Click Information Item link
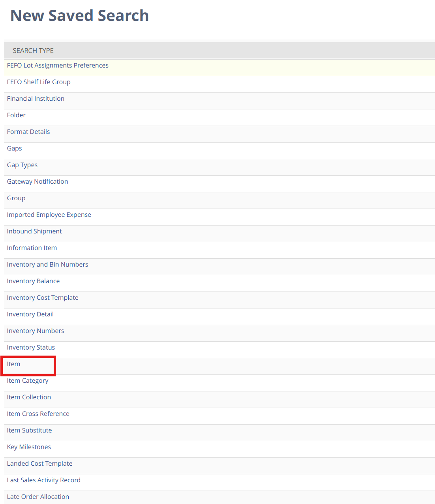Screen dimensions: 435x504 [x=32, y=248]
